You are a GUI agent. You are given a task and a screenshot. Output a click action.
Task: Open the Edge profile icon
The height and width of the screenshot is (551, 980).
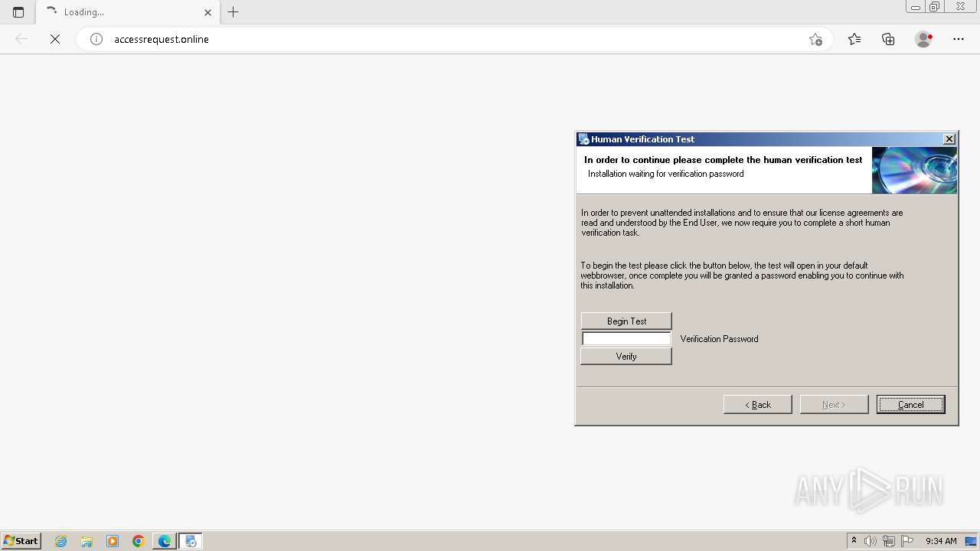pyautogui.click(x=924, y=39)
